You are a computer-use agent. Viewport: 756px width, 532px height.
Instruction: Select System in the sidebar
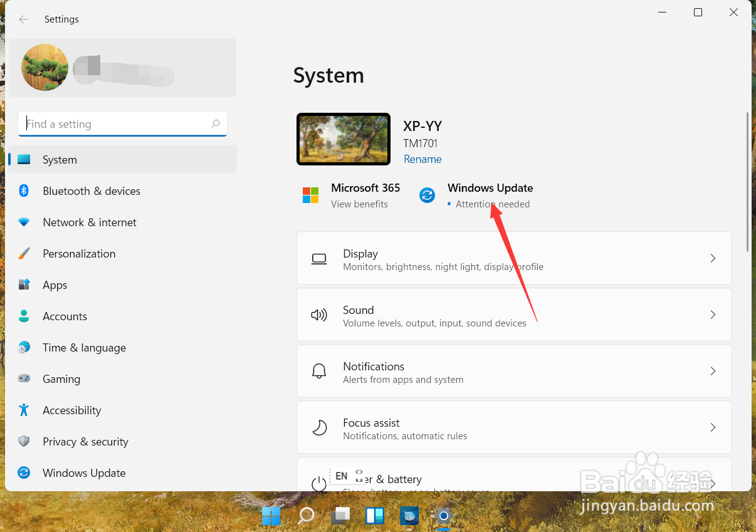pos(123,160)
